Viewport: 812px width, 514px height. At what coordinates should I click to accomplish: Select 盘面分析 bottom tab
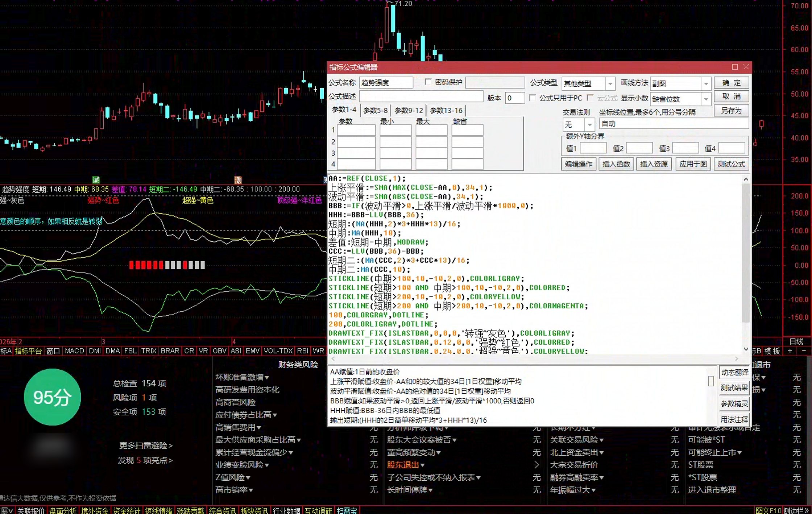tap(63, 510)
